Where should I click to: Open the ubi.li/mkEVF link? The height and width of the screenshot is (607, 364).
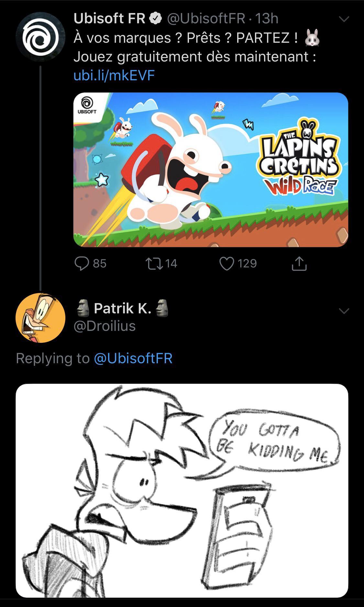click(x=114, y=75)
